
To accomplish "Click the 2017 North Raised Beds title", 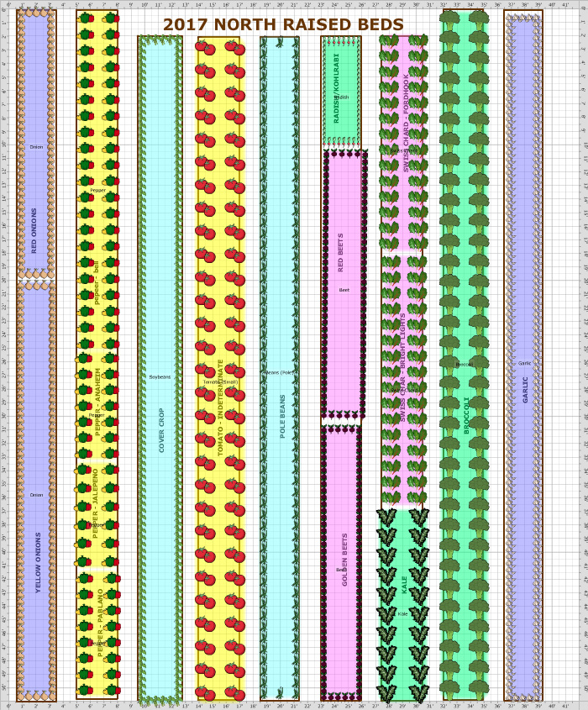I will pos(283,25).
